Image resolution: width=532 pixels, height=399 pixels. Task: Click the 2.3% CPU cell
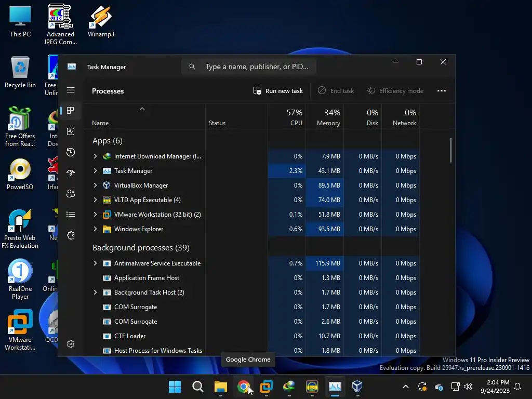point(287,170)
